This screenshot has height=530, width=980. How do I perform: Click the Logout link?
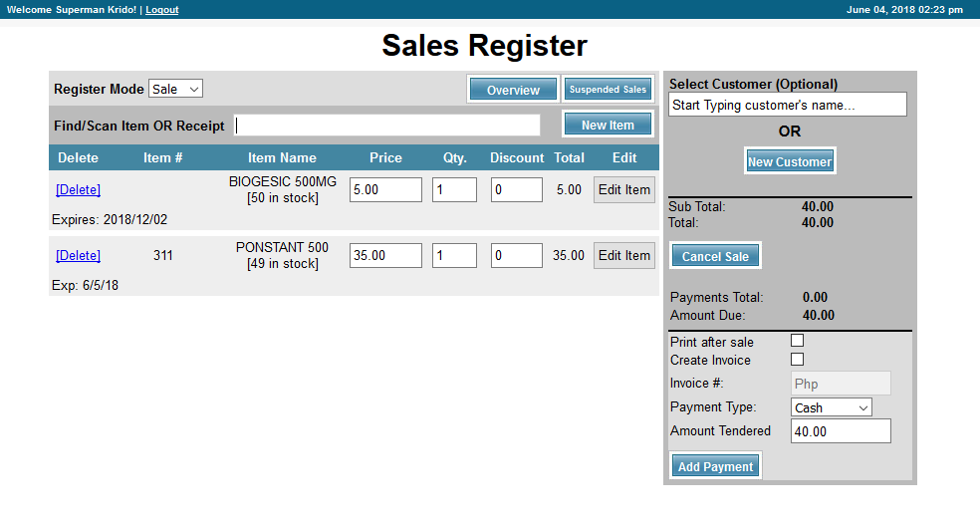click(x=162, y=9)
